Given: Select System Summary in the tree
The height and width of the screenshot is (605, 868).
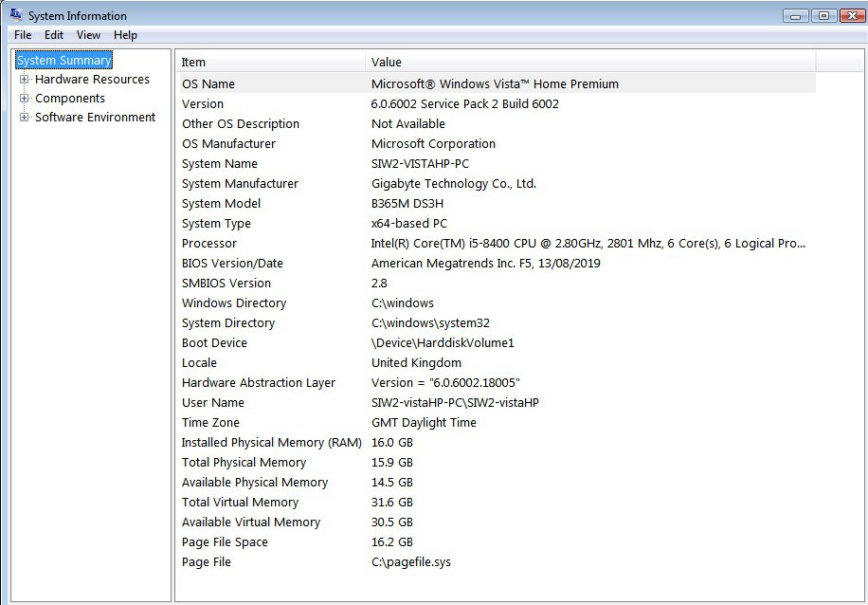Looking at the screenshot, I should [x=63, y=60].
